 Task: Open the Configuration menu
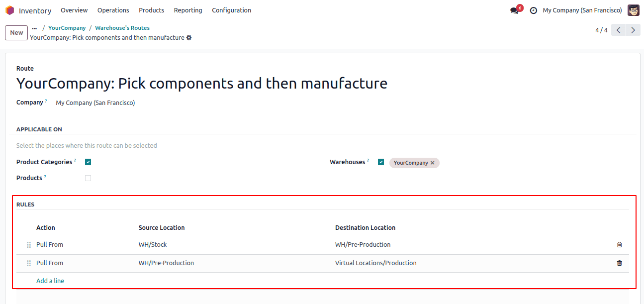[231, 10]
